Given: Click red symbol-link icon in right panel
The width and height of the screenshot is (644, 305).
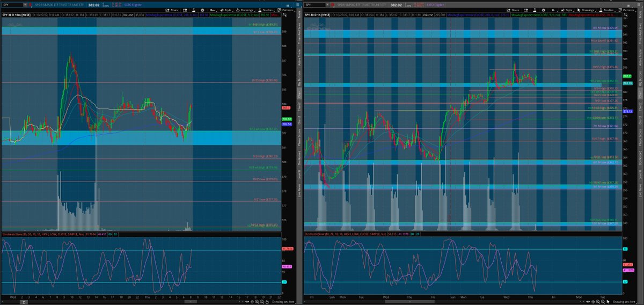Looking at the screenshot, I should tap(333, 5).
